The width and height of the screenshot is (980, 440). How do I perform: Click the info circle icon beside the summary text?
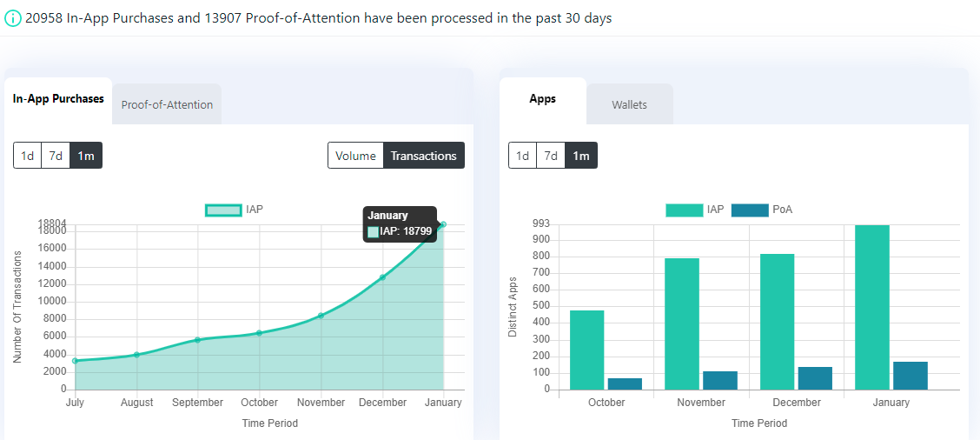click(x=12, y=18)
